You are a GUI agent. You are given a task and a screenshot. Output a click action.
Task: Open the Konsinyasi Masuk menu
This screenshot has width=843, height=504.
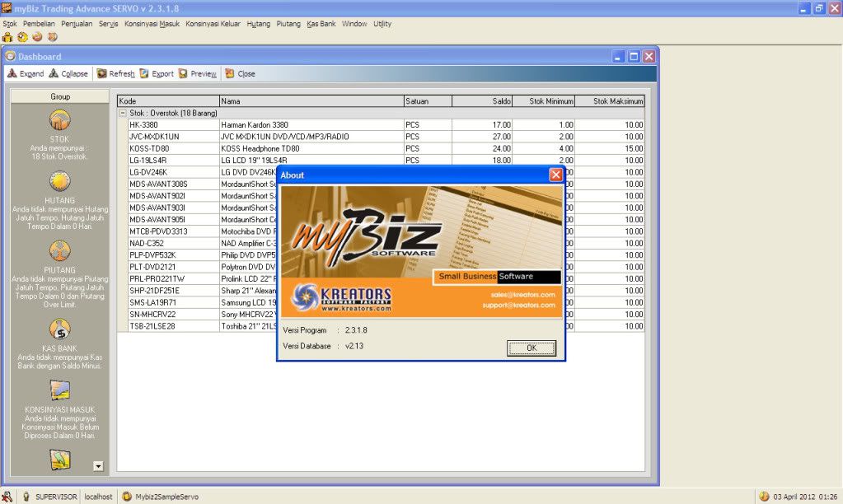pos(152,24)
